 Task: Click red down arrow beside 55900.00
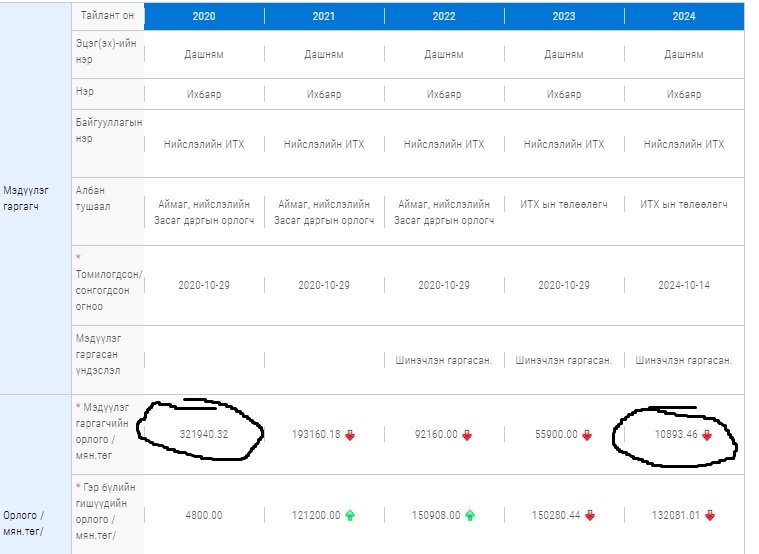pos(587,435)
